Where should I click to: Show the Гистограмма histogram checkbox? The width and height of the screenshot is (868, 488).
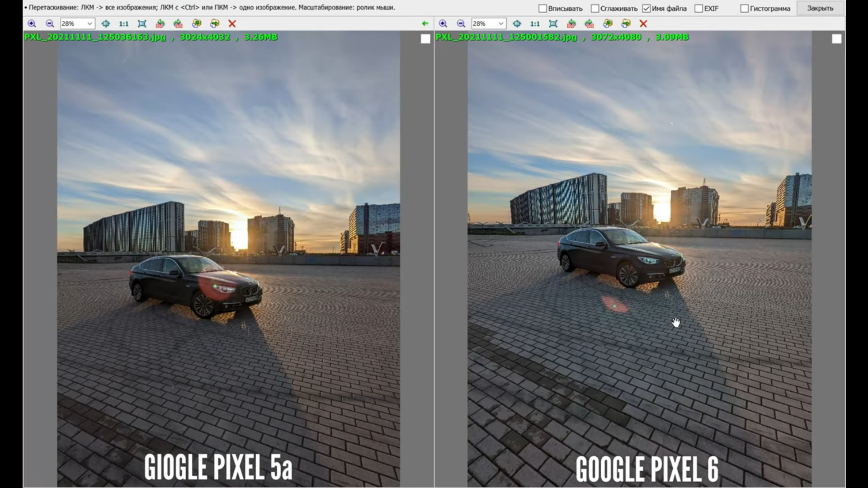744,9
